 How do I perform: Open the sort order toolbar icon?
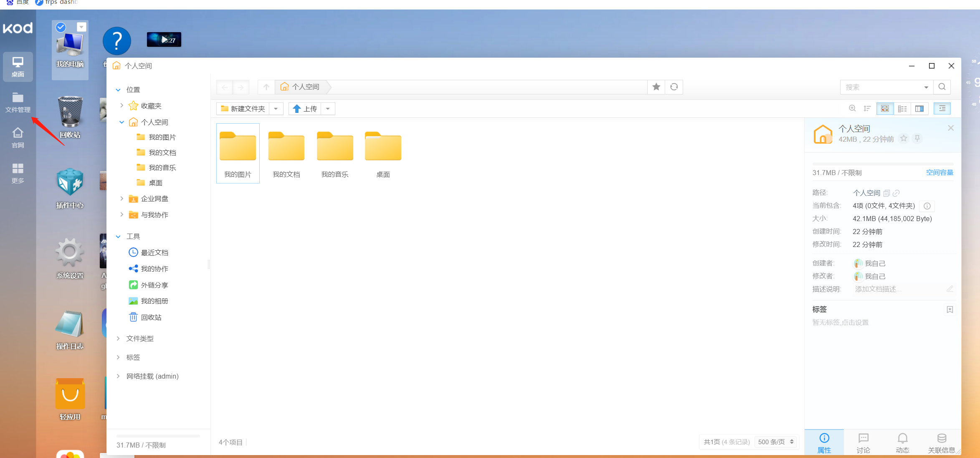point(867,108)
